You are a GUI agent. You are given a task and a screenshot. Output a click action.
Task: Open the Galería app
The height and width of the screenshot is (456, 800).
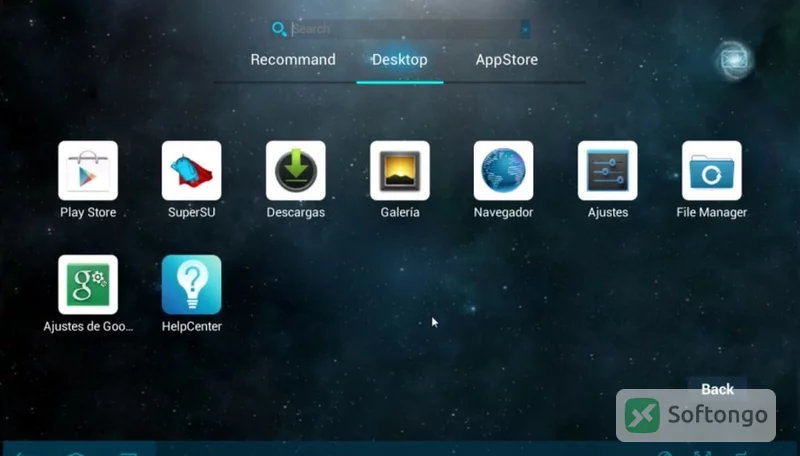coord(399,171)
